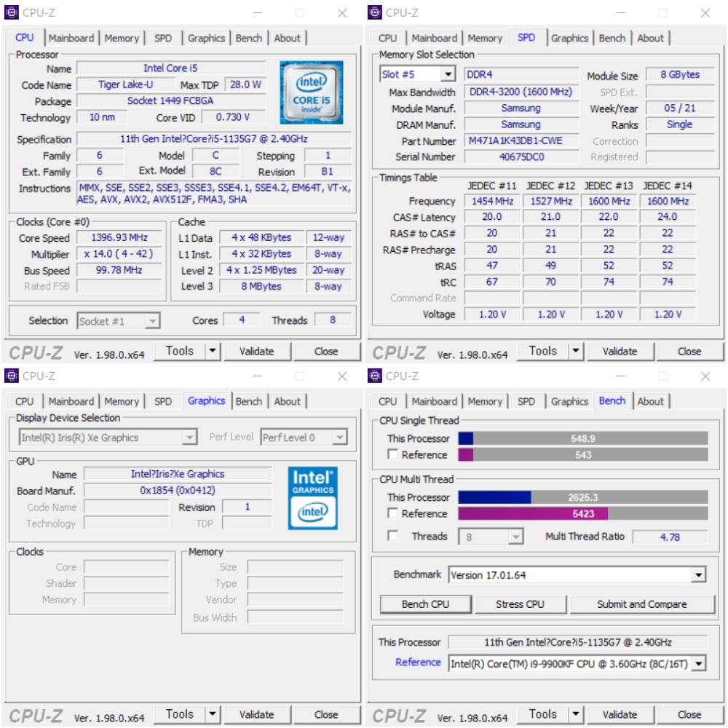728x728 pixels.
Task: Open the Socket #1 selection dropdown
Action: 152,321
